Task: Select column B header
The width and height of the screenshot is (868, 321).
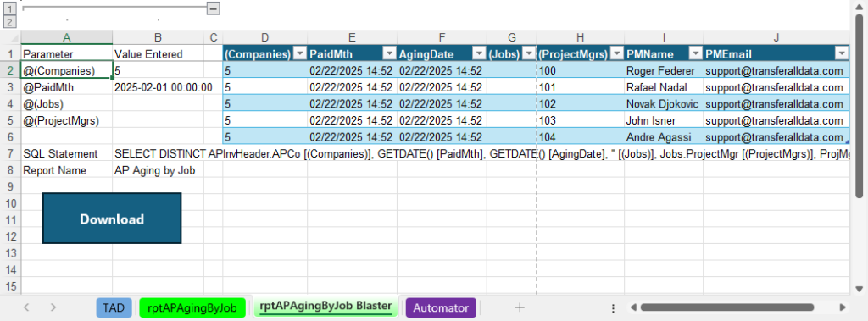Action: pyautogui.click(x=158, y=37)
